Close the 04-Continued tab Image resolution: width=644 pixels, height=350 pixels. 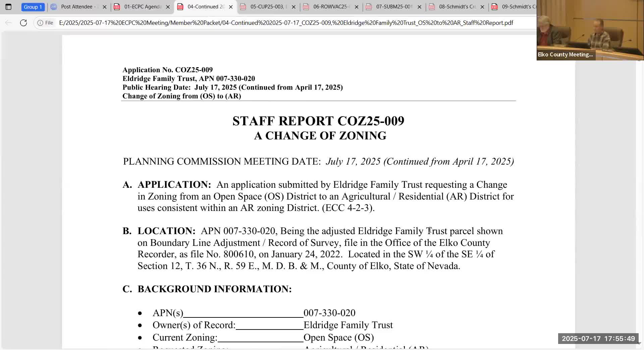point(231,7)
